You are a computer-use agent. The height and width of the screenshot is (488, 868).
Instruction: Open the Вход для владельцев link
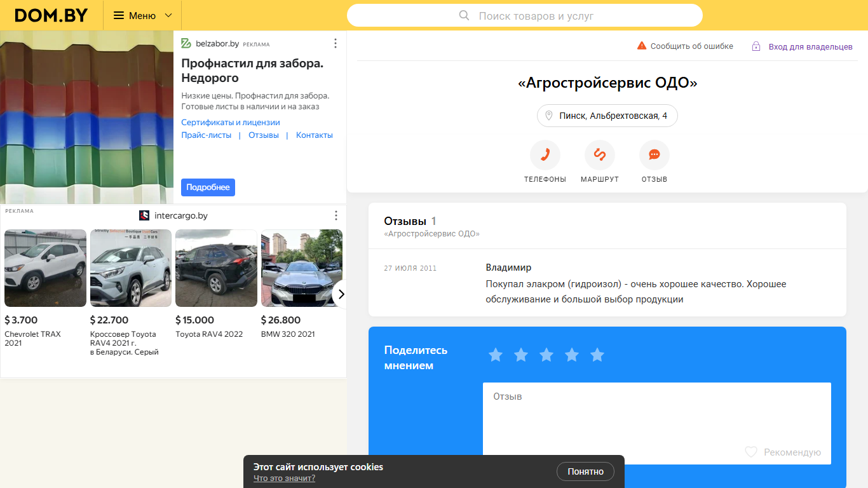click(x=811, y=46)
